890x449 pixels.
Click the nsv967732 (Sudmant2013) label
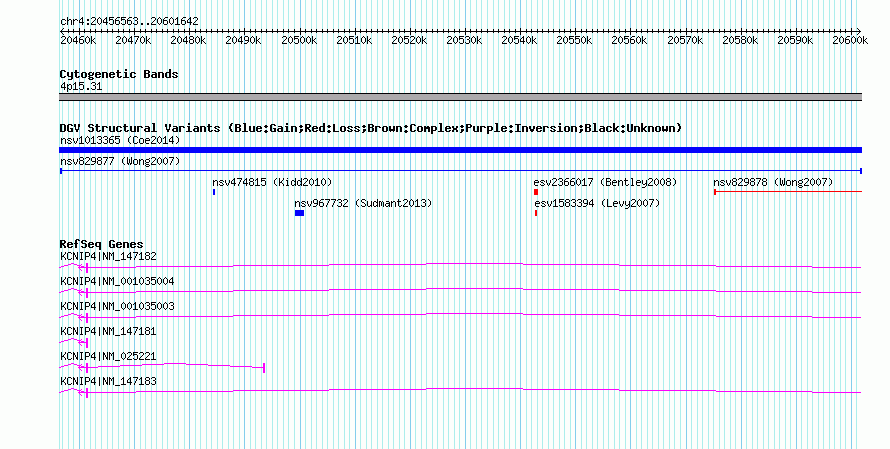click(363, 203)
